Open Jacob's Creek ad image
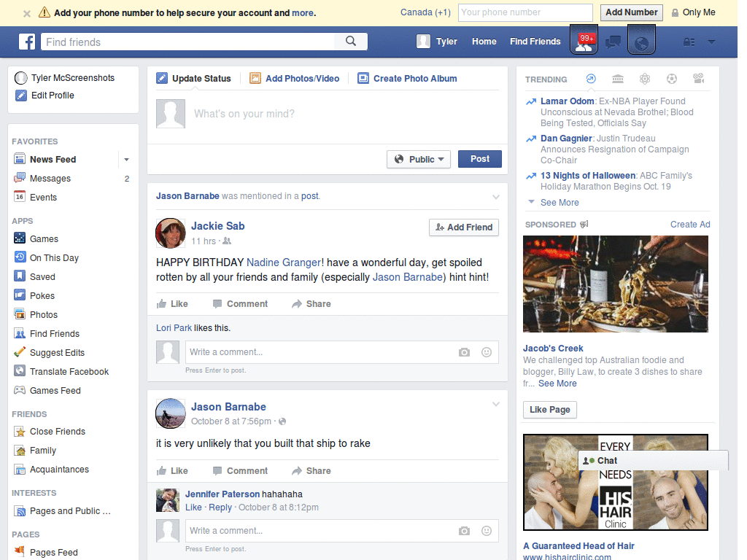 pyautogui.click(x=616, y=284)
